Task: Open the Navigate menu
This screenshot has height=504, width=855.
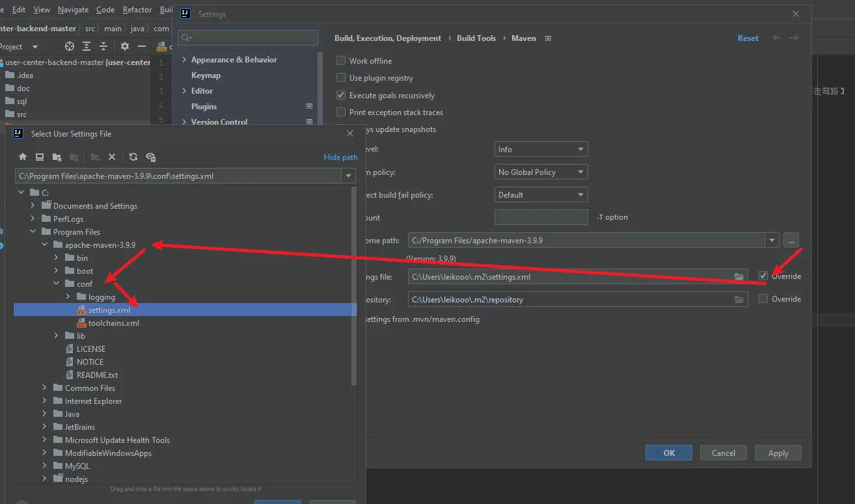Action: (74, 10)
